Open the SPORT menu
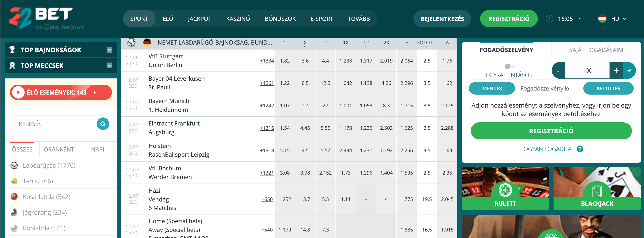 click(139, 19)
